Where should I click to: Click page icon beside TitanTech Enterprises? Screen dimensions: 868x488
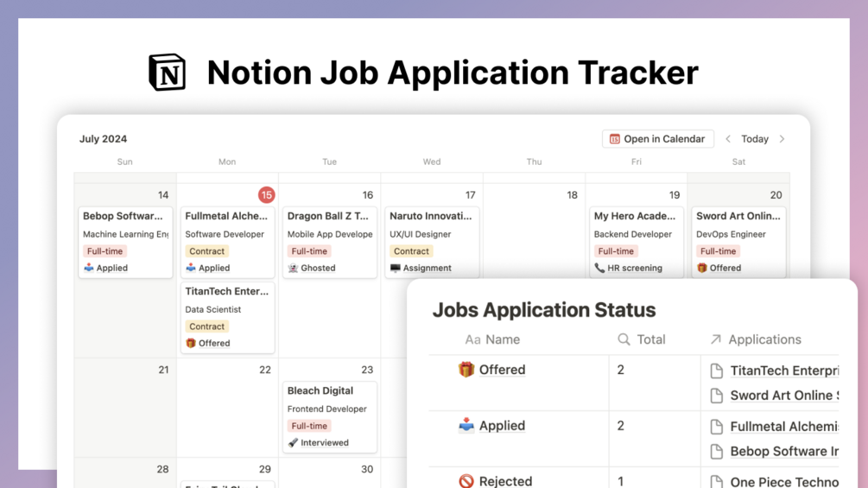pos(716,371)
